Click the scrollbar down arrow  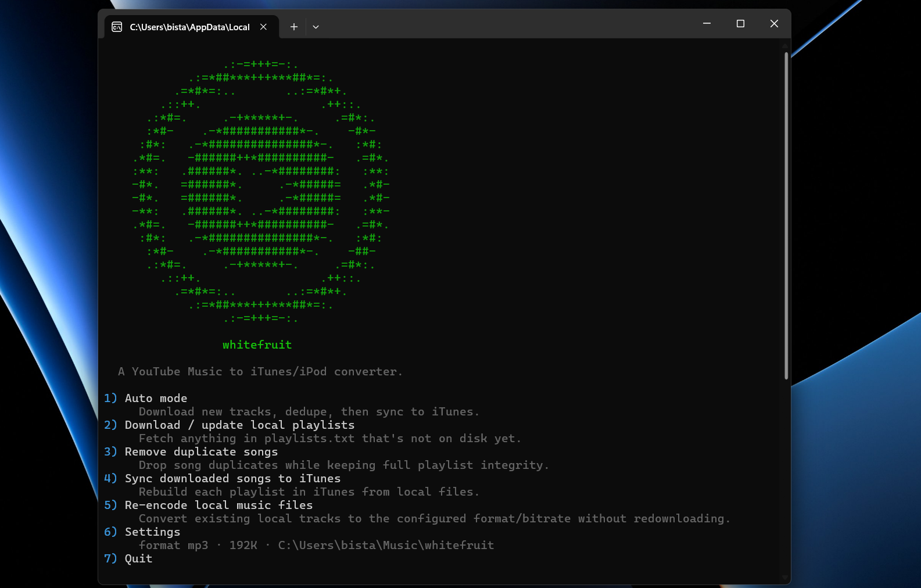tap(786, 578)
